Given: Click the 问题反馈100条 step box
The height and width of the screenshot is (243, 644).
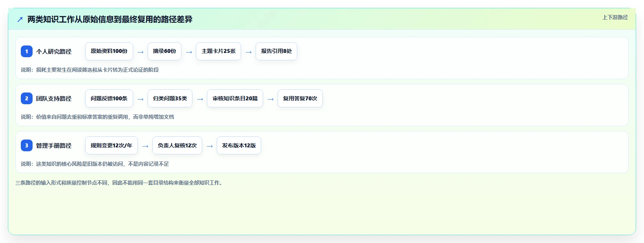Looking at the screenshot, I should 109,98.
